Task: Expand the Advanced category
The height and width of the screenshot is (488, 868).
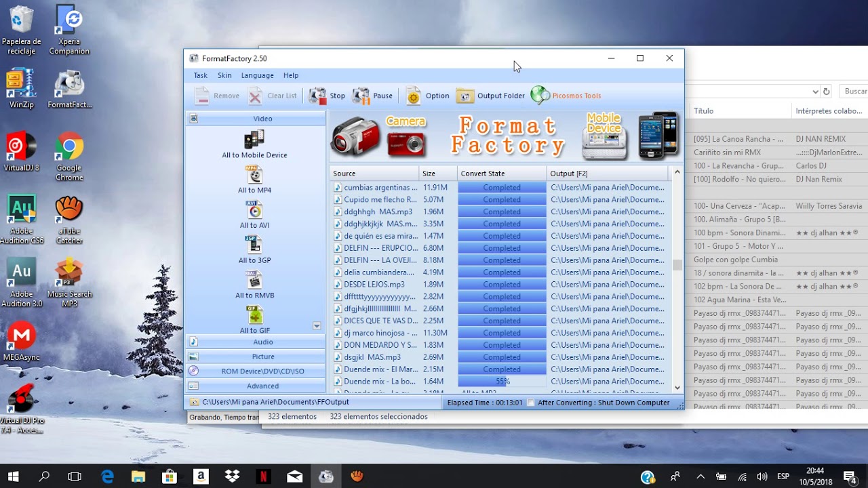Action: [256, 386]
